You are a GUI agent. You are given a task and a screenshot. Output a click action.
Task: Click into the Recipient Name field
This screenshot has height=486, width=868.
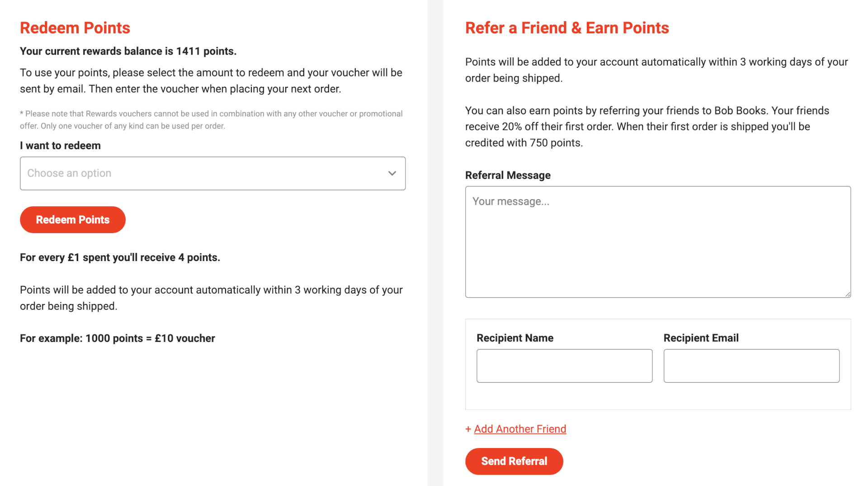point(564,366)
